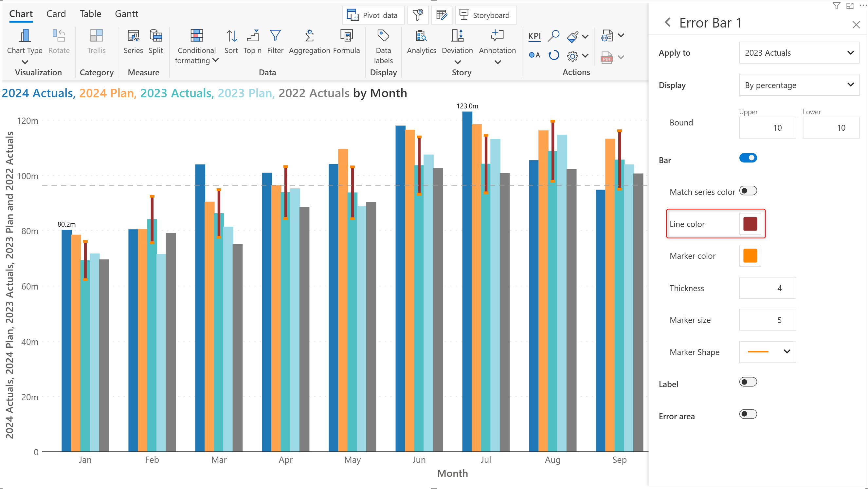Open the Formula calculator icon
Image resolution: width=868 pixels, height=489 pixels.
[x=346, y=35]
